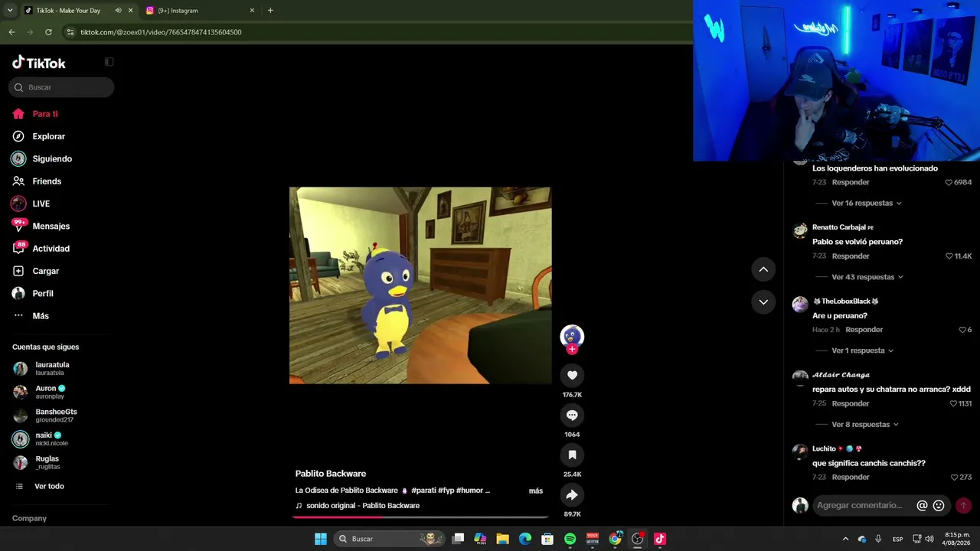The height and width of the screenshot is (551, 980).
Task: Open a new browser tab
Action: tap(270, 11)
